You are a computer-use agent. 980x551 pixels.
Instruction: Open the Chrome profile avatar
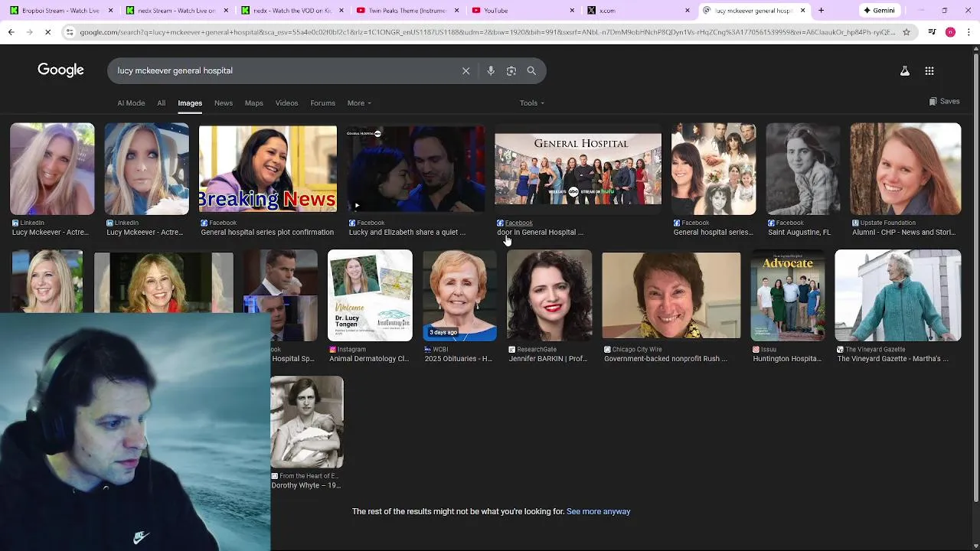click(950, 32)
